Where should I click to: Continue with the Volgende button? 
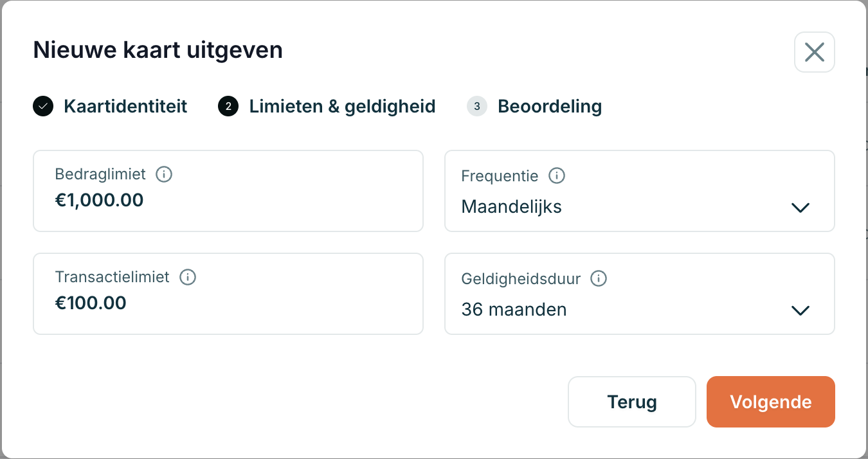point(771,402)
